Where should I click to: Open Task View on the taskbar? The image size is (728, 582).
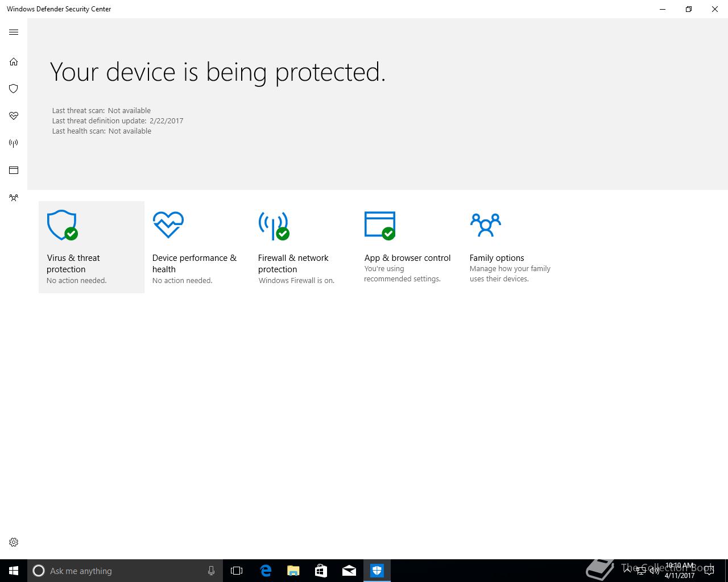point(237,571)
